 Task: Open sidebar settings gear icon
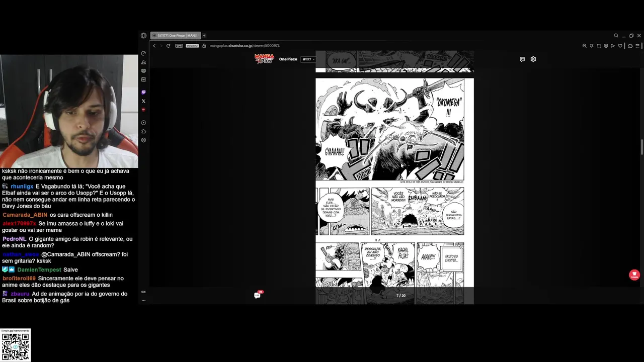(143, 140)
